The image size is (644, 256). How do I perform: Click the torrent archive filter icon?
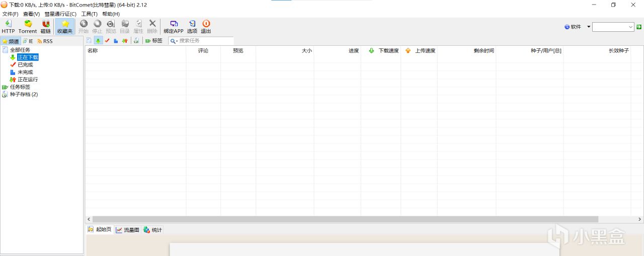point(136,40)
